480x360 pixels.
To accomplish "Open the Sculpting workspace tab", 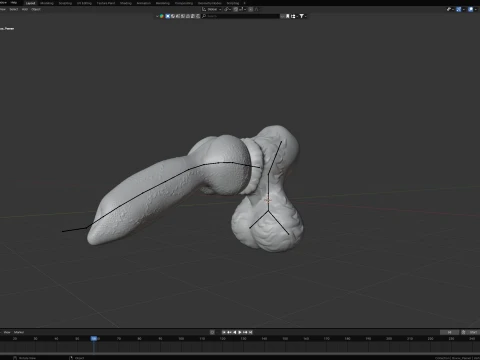I will (x=65, y=3).
